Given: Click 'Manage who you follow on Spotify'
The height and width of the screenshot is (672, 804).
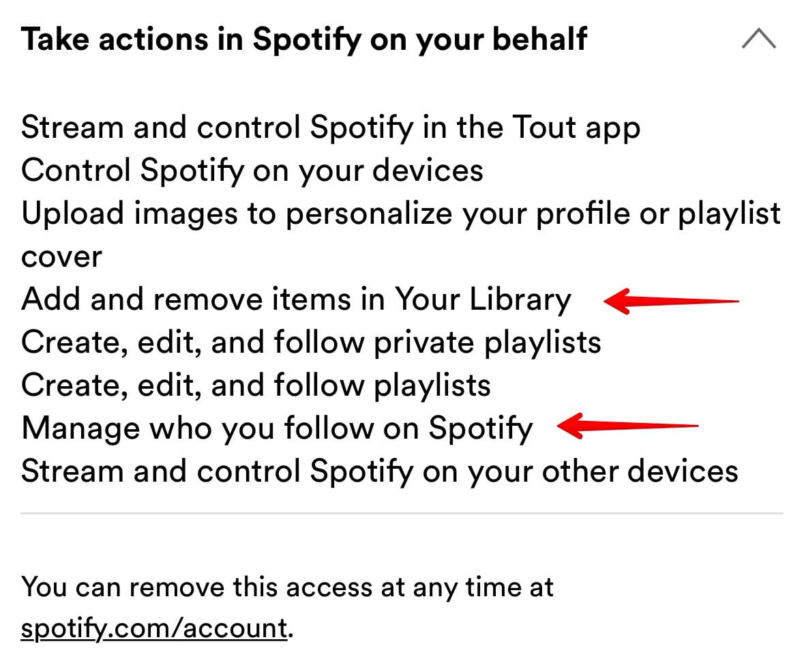Looking at the screenshot, I should 278,428.
